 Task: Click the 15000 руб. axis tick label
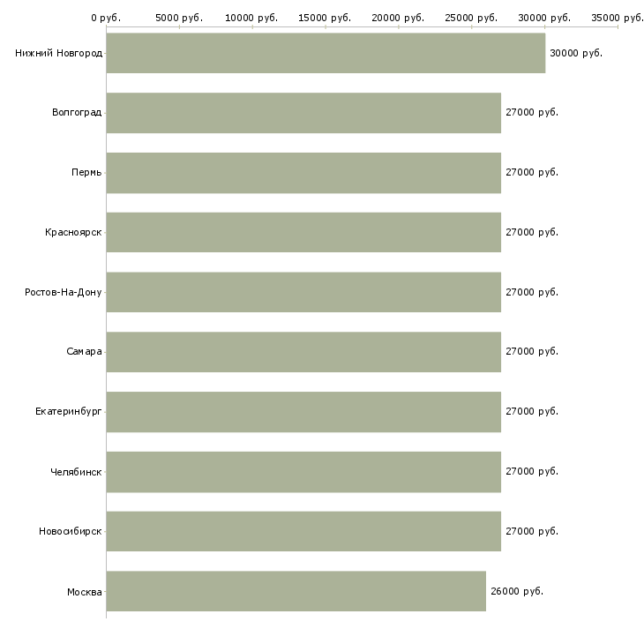(326, 18)
